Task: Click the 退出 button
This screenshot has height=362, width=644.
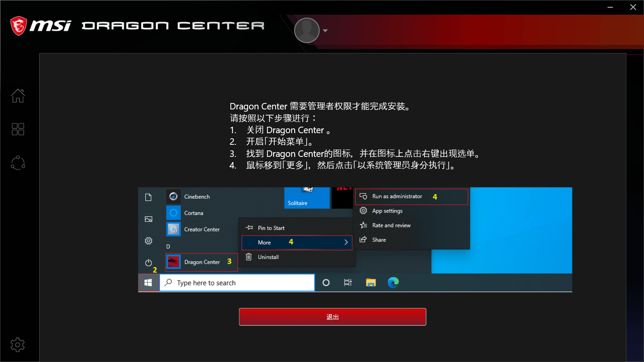Action: (333, 317)
